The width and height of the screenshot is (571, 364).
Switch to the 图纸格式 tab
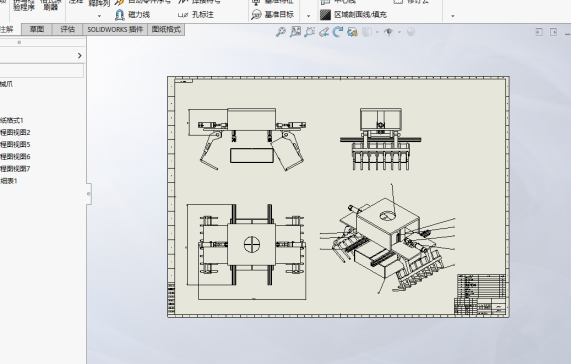click(166, 29)
